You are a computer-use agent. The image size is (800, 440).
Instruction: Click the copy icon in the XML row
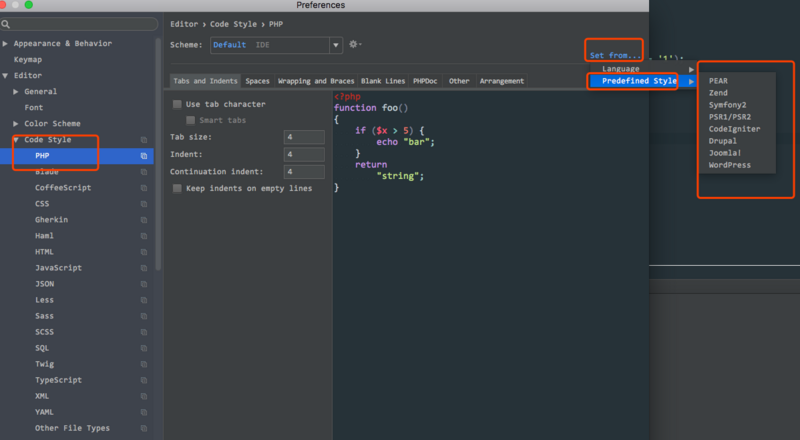point(144,396)
